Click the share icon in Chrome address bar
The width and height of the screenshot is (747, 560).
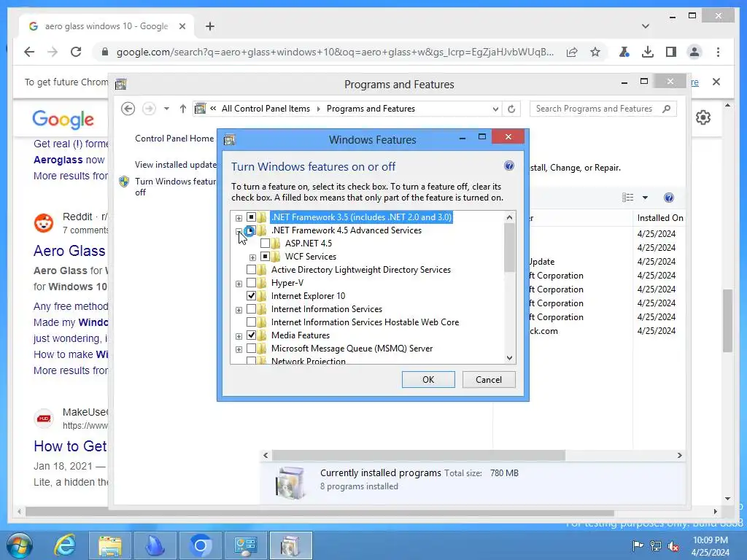[572, 52]
